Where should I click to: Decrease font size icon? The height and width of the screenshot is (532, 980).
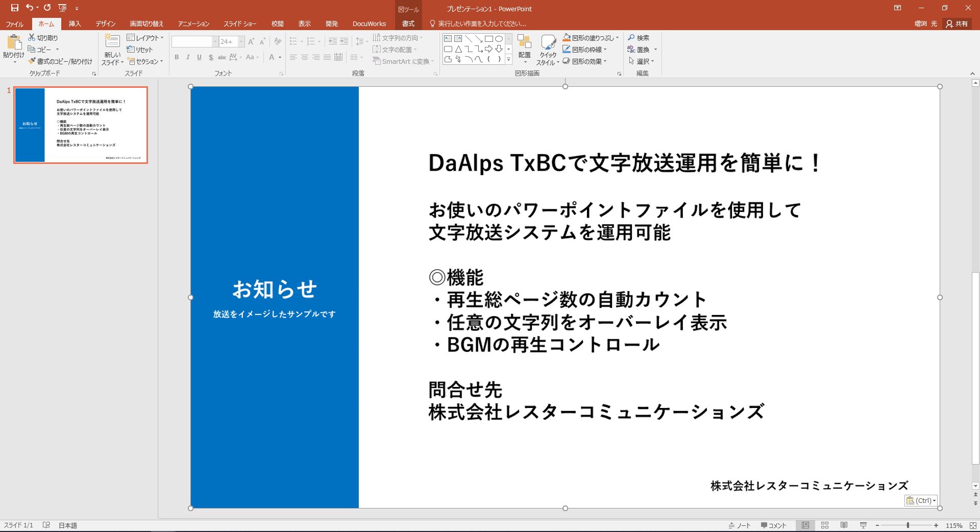262,41
